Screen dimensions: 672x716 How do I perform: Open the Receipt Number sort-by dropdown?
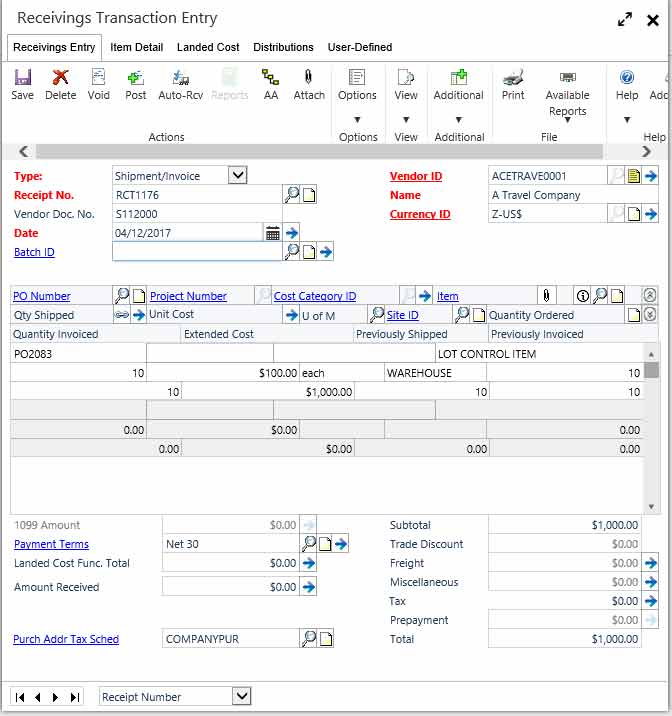click(242, 696)
